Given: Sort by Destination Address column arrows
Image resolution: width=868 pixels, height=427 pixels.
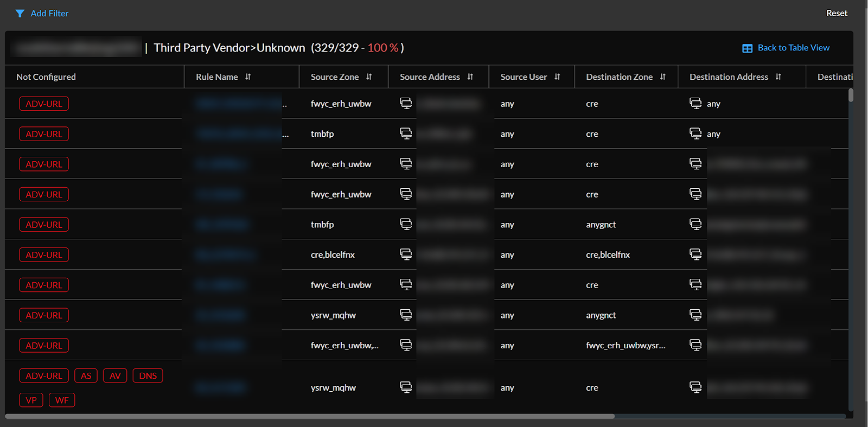Looking at the screenshot, I should [778, 77].
